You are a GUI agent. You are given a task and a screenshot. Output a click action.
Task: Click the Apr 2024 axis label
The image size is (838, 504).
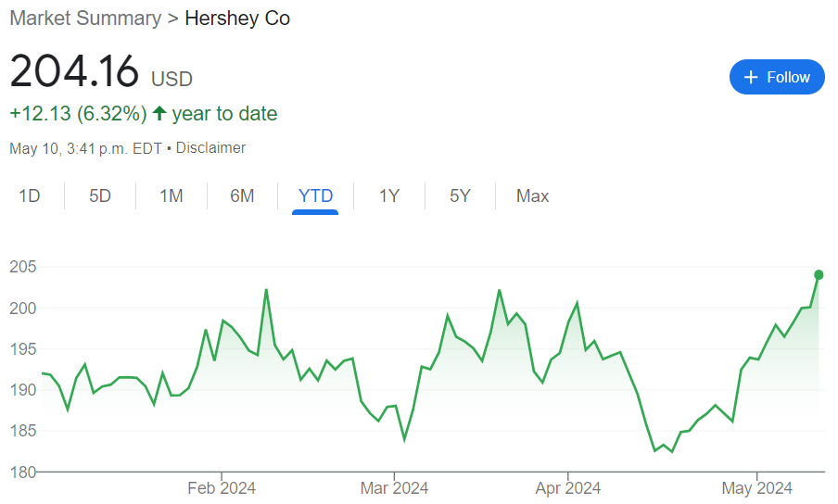(568, 488)
